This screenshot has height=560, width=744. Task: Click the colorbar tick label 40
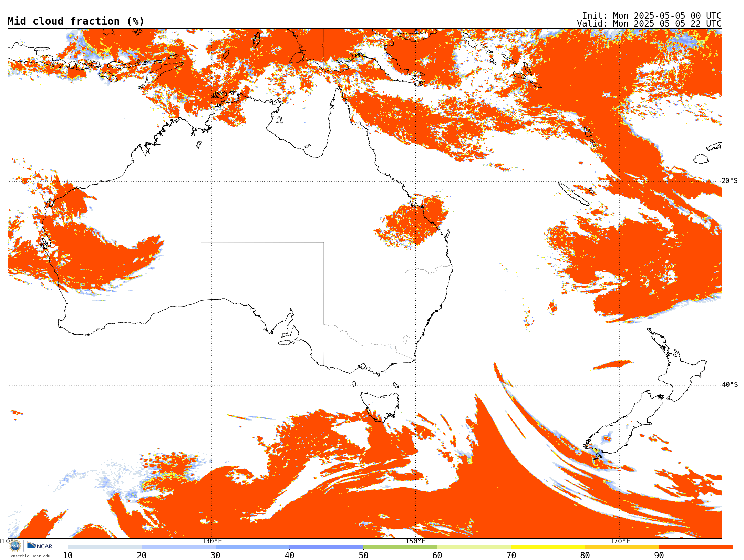coord(289,555)
